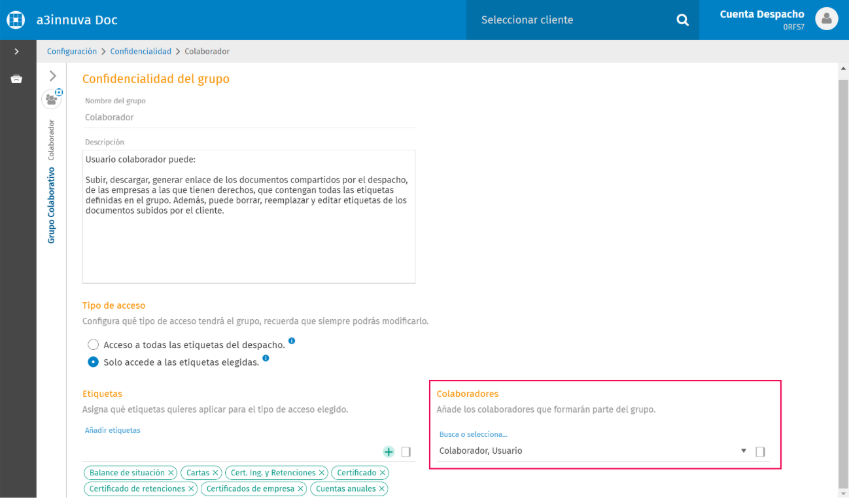Image resolution: width=849 pixels, height=498 pixels.
Task: Go to Configuración in breadcrumb
Action: (x=72, y=51)
